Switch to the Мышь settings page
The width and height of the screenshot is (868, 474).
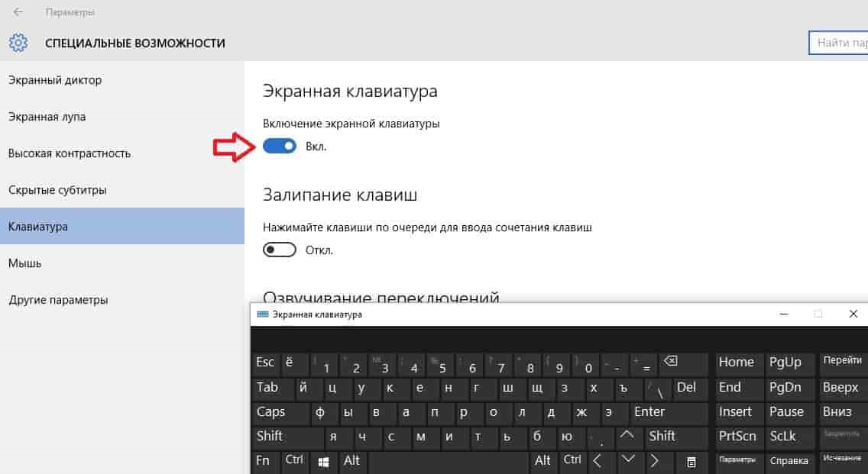(x=25, y=263)
